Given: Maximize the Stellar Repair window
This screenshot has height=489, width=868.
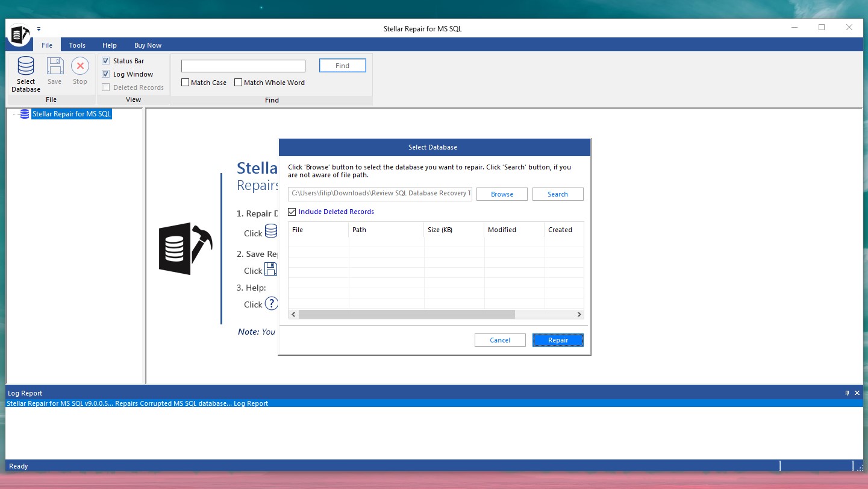Looking at the screenshot, I should 822,28.
